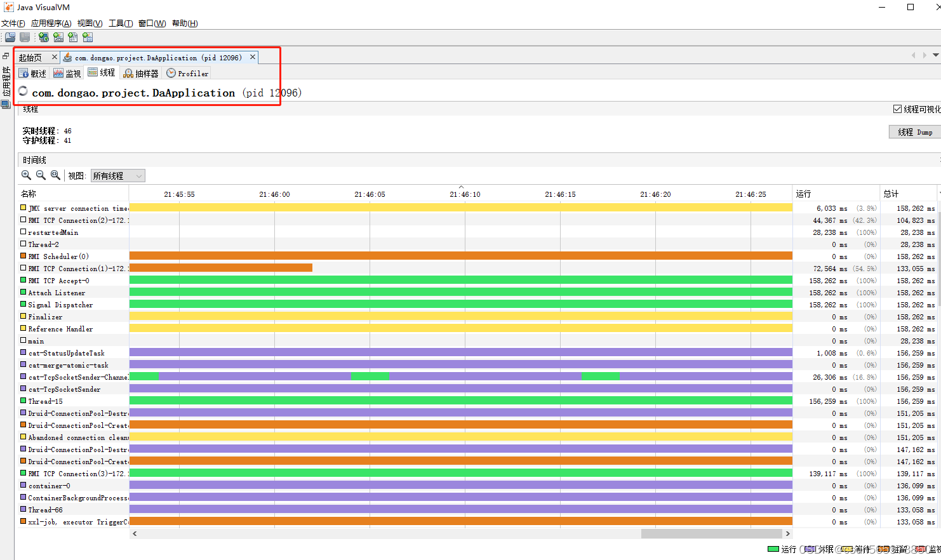The width and height of the screenshot is (941, 560).
Task: Click the orange RMI TCP Connection(1) bar
Action: 221,268
